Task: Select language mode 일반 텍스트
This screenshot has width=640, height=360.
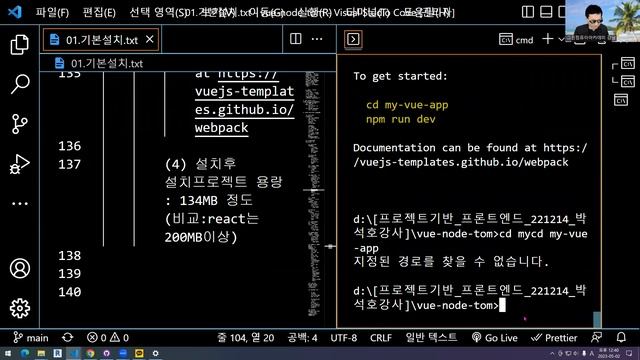Action: click(x=431, y=338)
